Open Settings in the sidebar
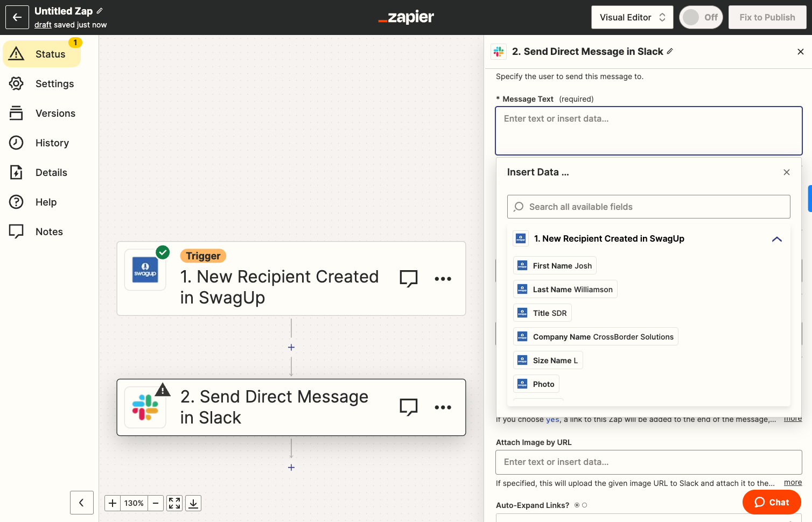Image resolution: width=812 pixels, height=522 pixels. 41,83
